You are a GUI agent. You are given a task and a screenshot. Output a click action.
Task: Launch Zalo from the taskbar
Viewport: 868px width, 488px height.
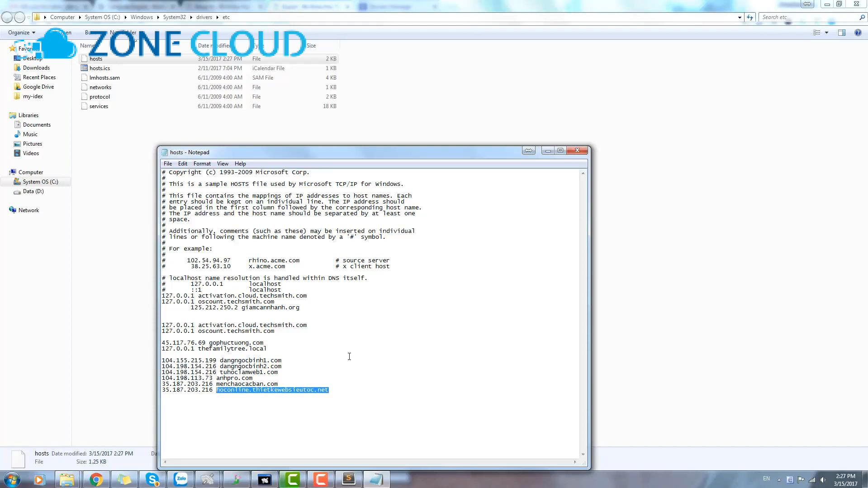pos(181,479)
